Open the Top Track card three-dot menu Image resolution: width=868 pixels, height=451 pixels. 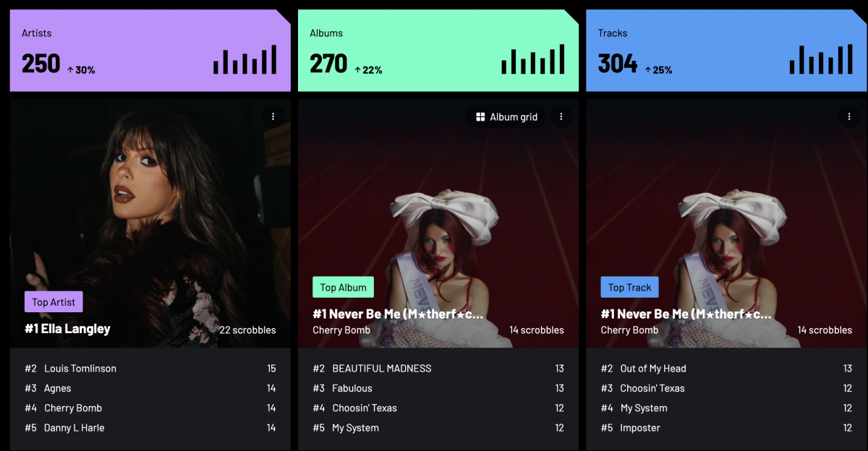point(848,116)
